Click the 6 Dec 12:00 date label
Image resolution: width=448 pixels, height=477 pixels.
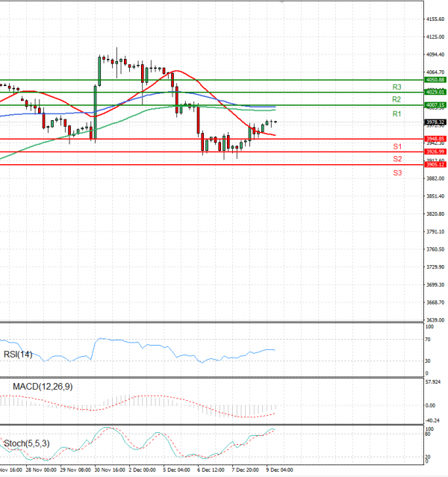pyautogui.click(x=211, y=470)
